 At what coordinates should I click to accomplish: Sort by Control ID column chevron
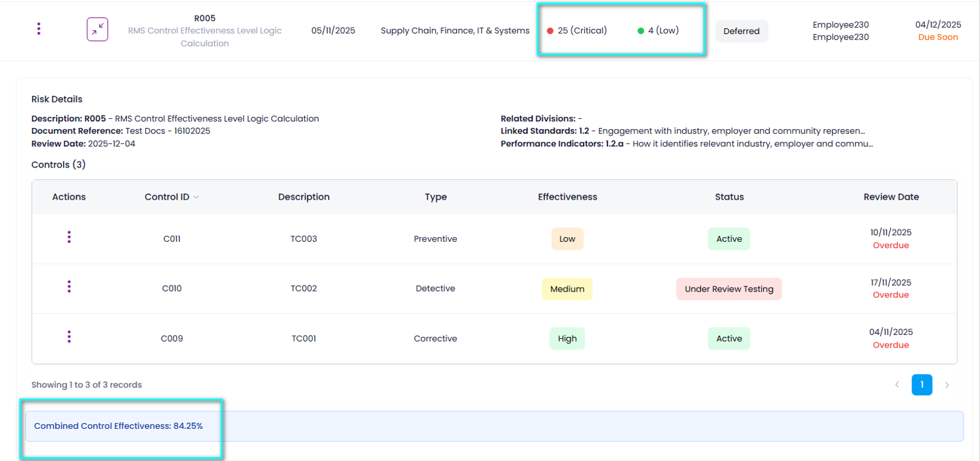[x=196, y=197]
